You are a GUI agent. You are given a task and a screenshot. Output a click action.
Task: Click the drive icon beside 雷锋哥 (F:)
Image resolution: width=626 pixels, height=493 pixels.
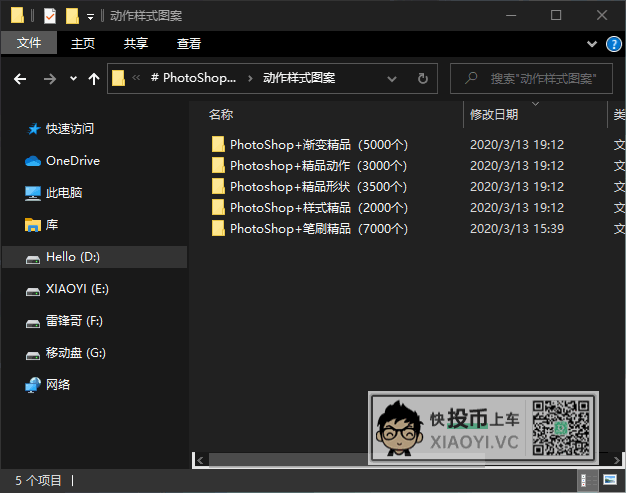pyautogui.click(x=33, y=323)
